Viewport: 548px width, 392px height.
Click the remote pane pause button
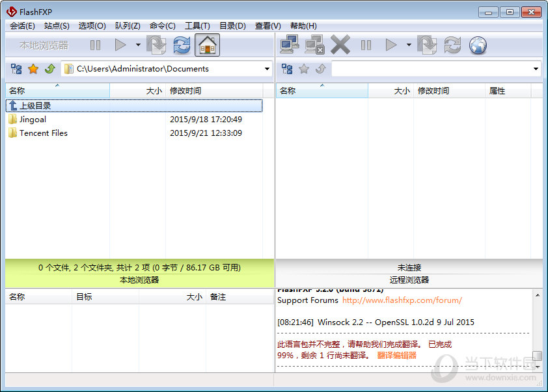tap(366, 45)
